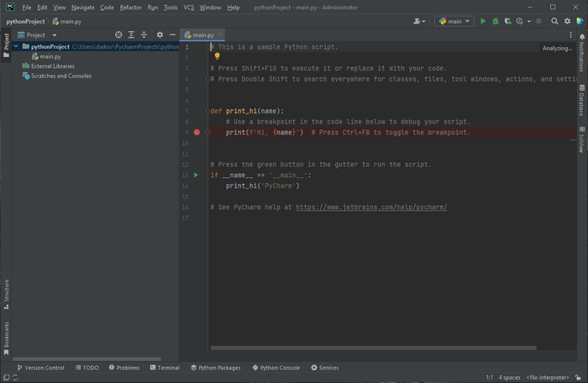
Task: Run main with the green play button
Action: 483,21
